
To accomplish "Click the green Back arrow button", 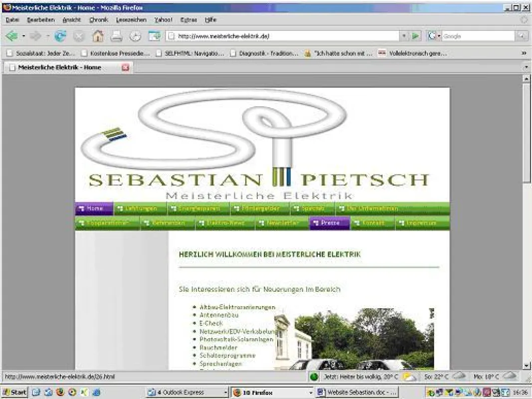I will tap(11, 35).
